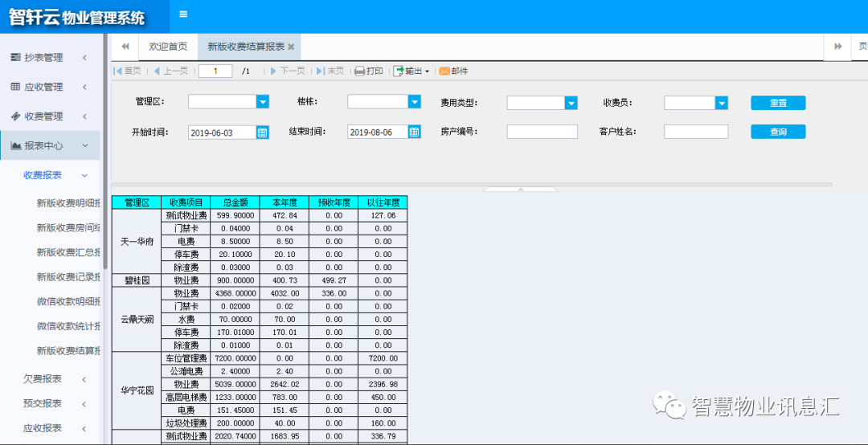Open the 输出 export dropdown
The height and width of the screenshot is (445, 868).
click(x=411, y=71)
